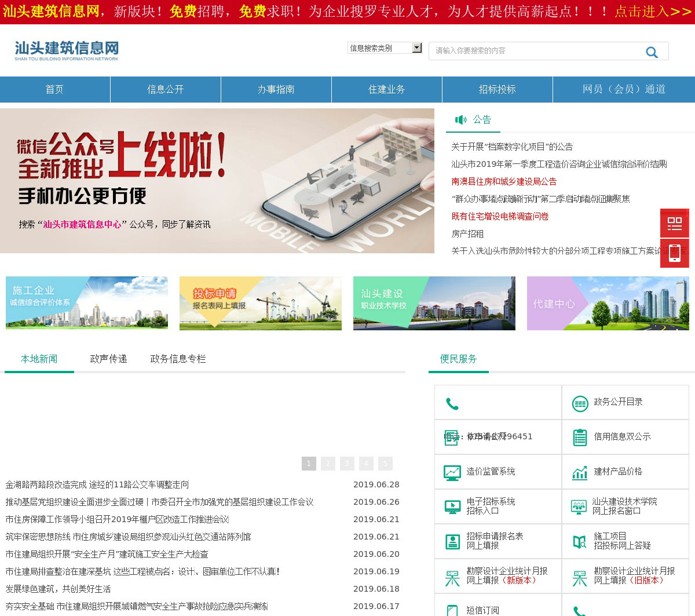Open 建材产品价格 chart icon

click(x=580, y=473)
